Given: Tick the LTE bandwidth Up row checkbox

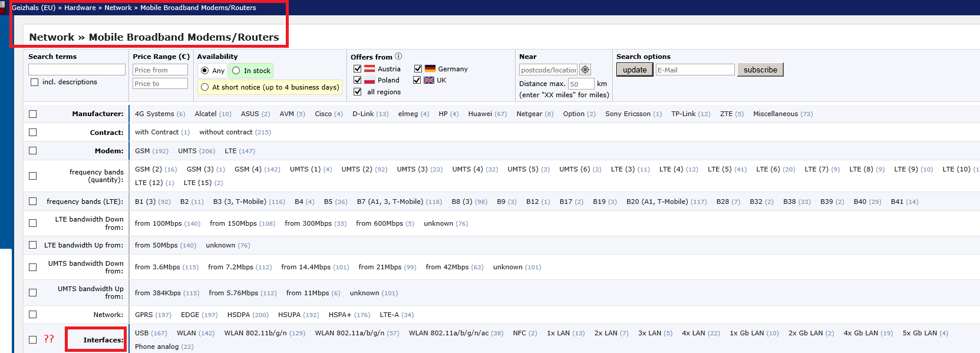Looking at the screenshot, I should [x=32, y=245].
